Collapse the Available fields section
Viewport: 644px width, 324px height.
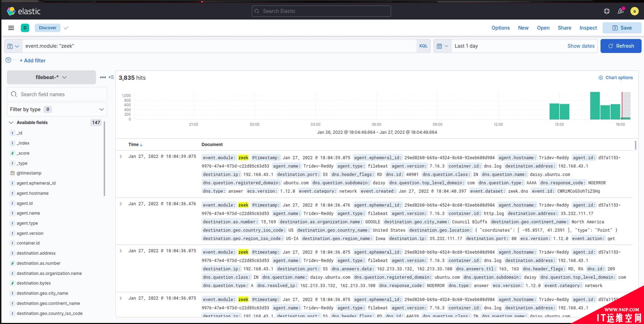(11, 123)
